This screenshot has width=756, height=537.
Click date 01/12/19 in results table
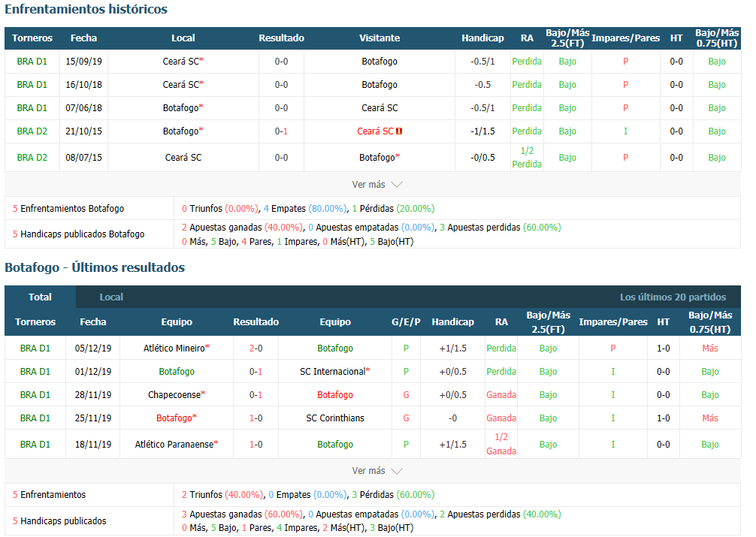click(x=93, y=372)
